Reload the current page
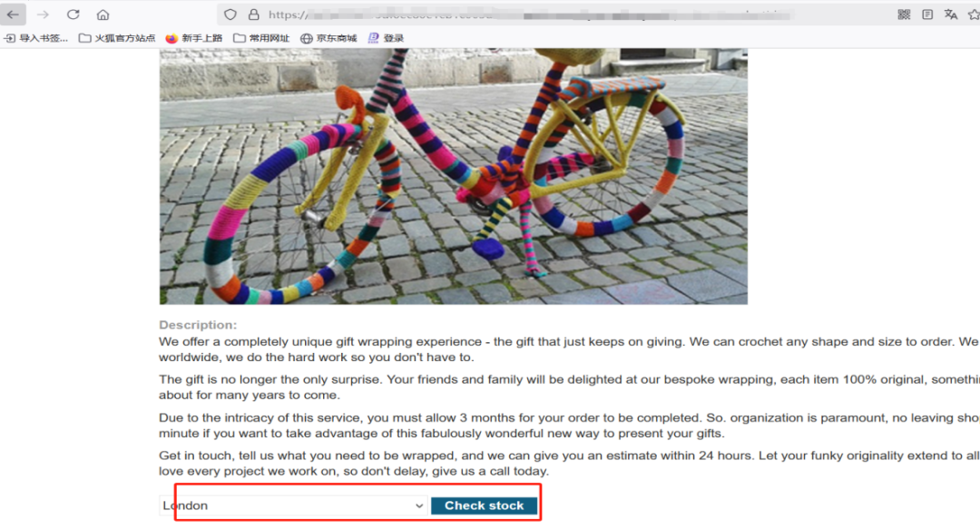This screenshot has width=980, height=529. point(73,15)
